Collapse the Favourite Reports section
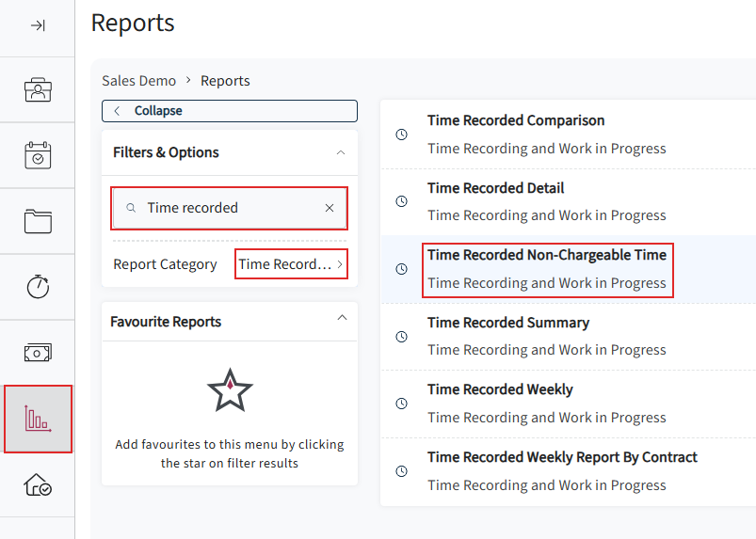Viewport: 756px width, 539px height. [x=342, y=317]
